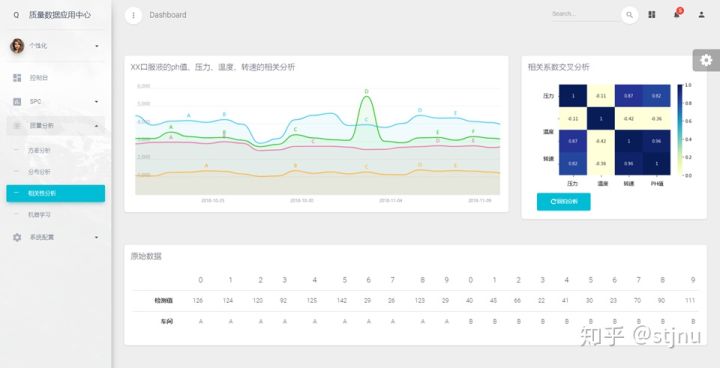Open the grid dashboard icon in header

652,15
